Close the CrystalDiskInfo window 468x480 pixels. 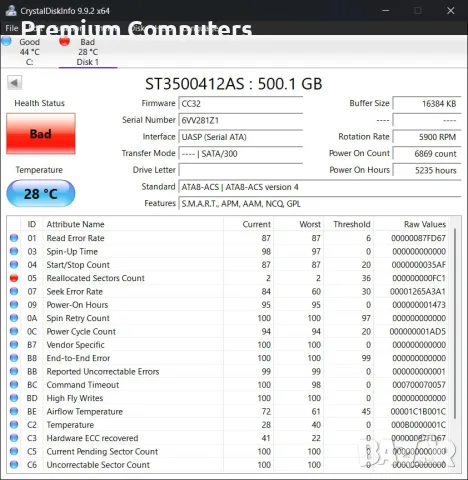point(451,11)
